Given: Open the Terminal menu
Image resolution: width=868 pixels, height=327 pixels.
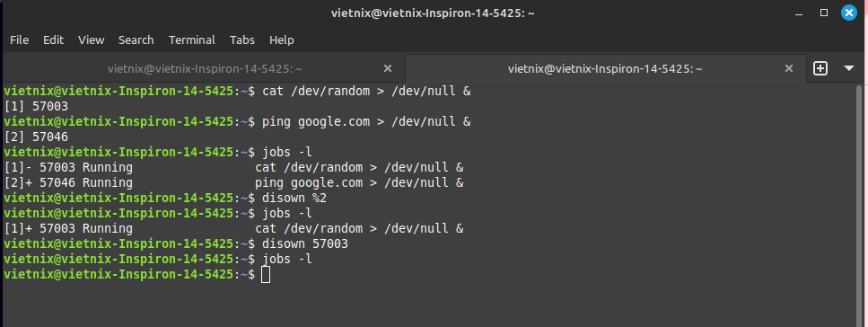Looking at the screenshot, I should [191, 40].
